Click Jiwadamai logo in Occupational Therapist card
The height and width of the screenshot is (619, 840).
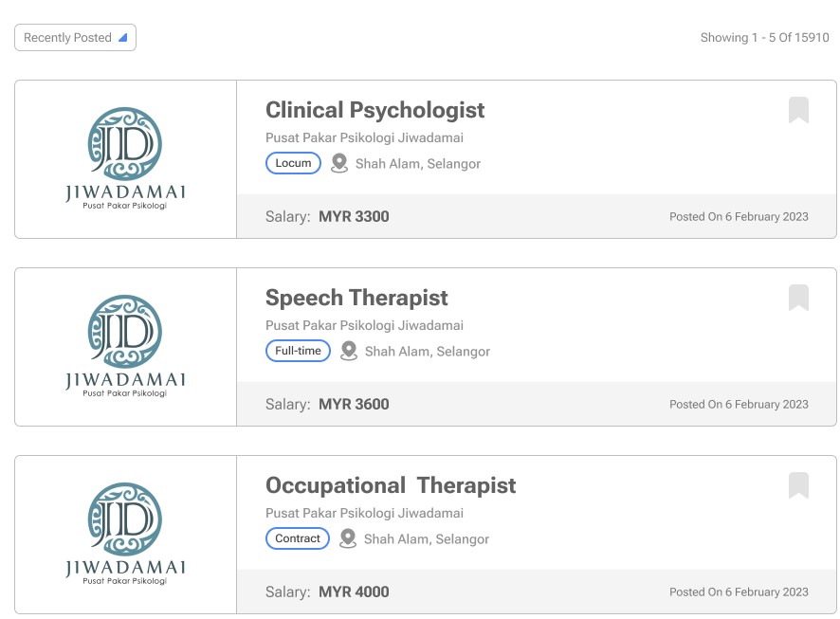point(125,534)
